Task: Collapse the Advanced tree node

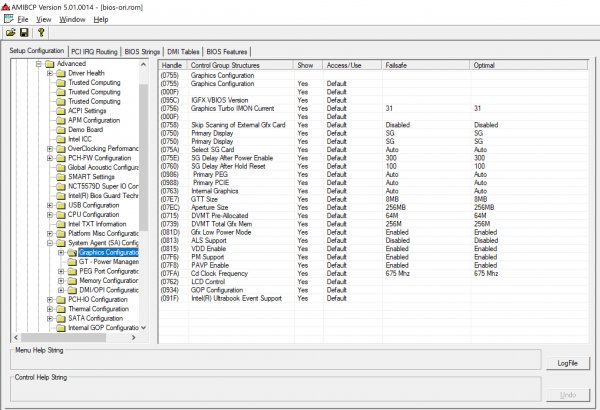Action: [x=39, y=64]
